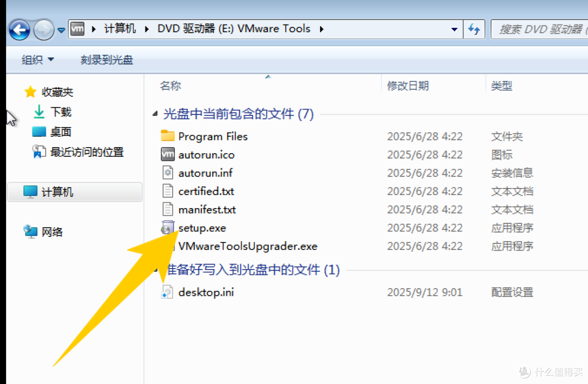
Task: Refresh the folder with the refresh button
Action: click(474, 29)
